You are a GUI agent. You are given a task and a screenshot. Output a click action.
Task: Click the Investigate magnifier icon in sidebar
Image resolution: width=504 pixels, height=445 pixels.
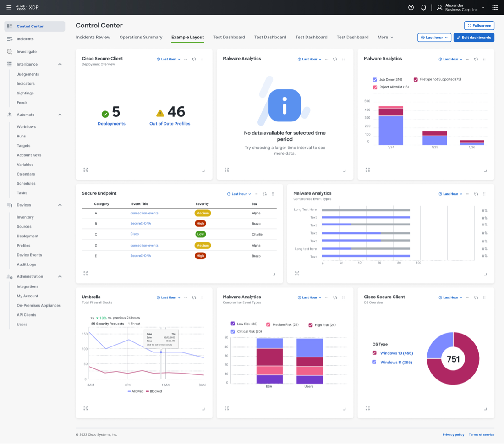tap(10, 52)
